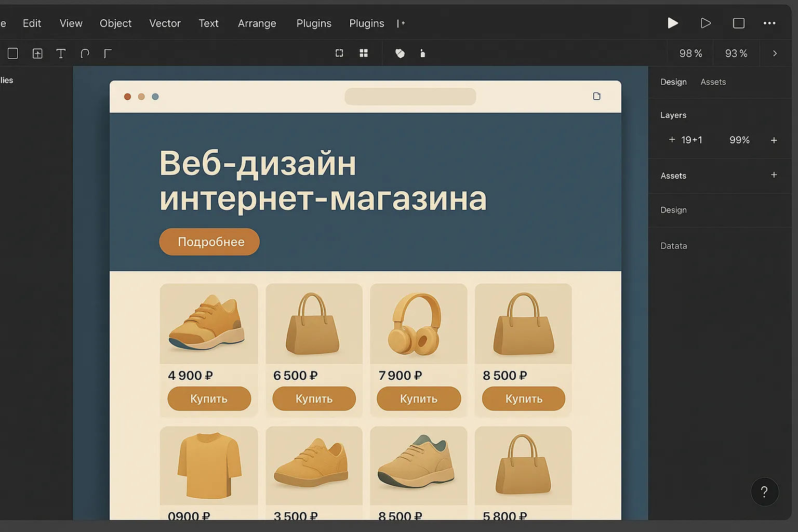798x532 pixels.
Task: Open the Edit menu
Action: click(32, 23)
